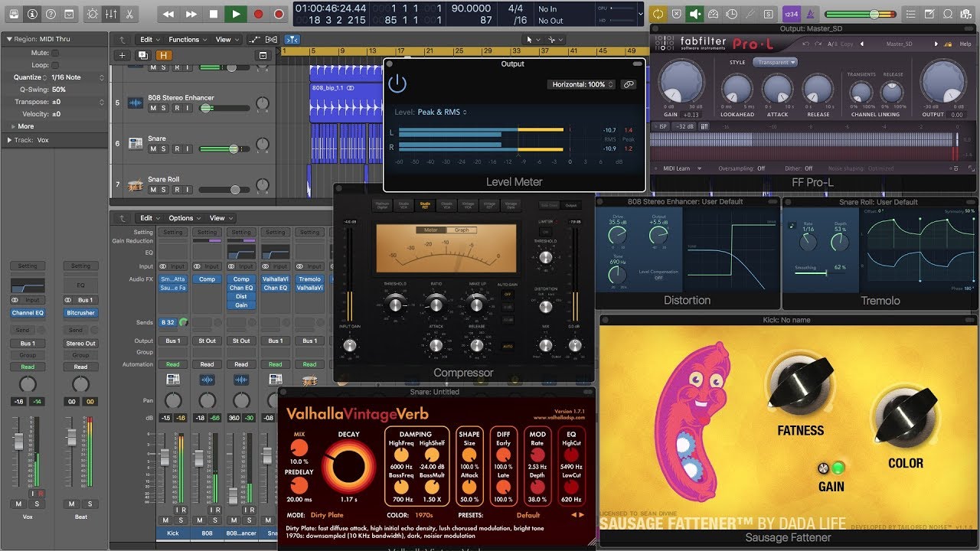Toggle the Inspector info button
The width and height of the screenshot is (980, 551).
click(31, 14)
